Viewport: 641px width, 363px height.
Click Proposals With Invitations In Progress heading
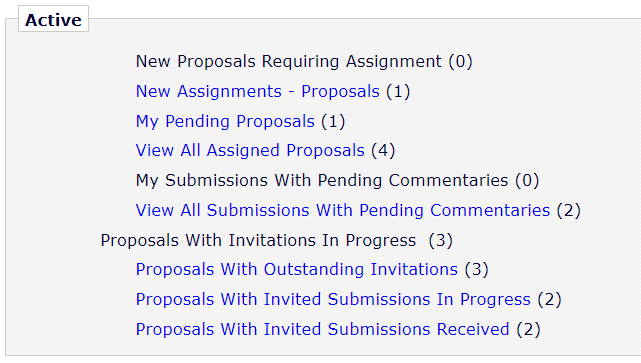point(258,240)
